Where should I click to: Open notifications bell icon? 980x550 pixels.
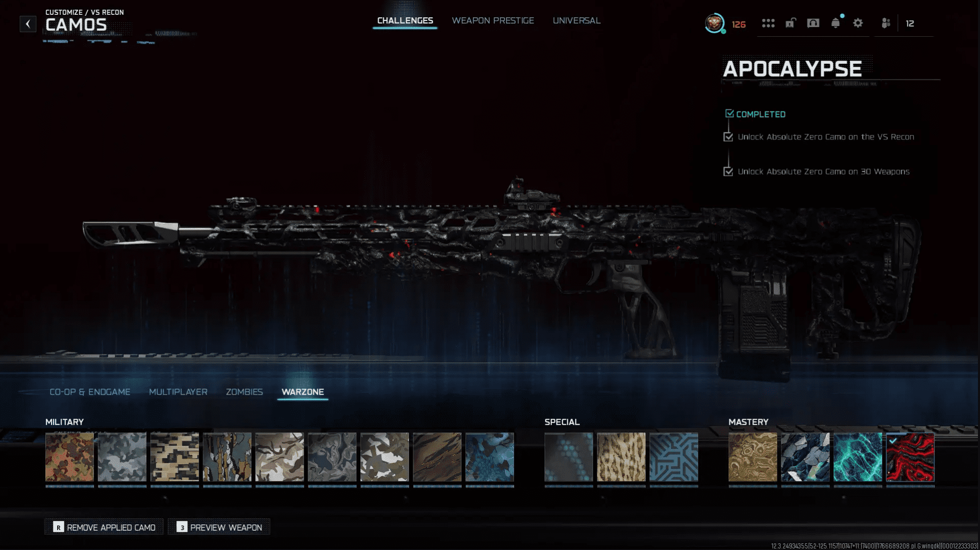pos(836,23)
